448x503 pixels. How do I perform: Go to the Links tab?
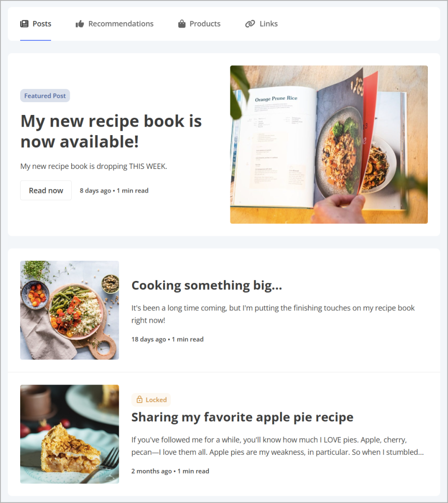point(261,24)
